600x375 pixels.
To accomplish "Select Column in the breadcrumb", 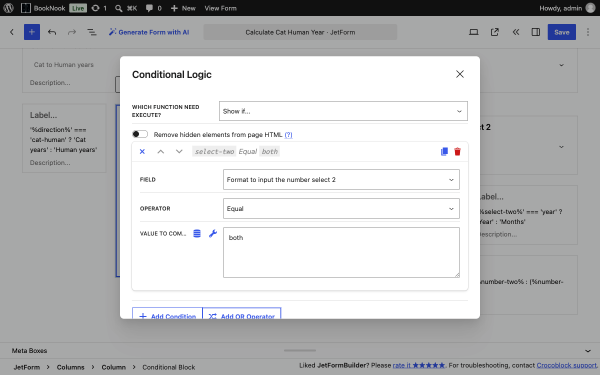I will [x=113, y=367].
